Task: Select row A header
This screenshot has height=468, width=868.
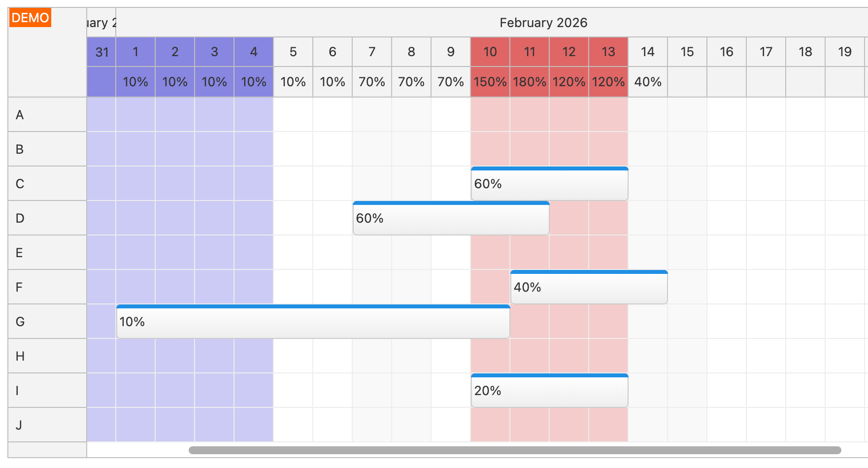Action: (47, 115)
